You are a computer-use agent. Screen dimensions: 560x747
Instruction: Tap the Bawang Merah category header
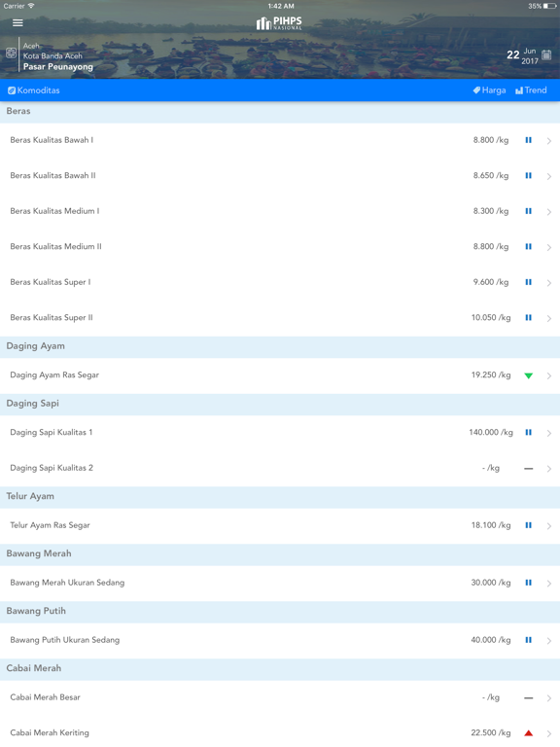[x=280, y=553]
